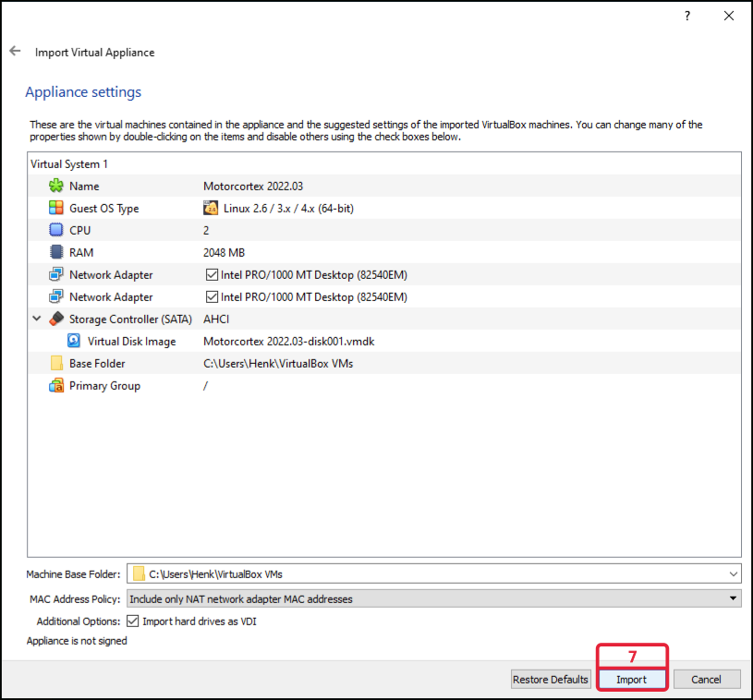The width and height of the screenshot is (753, 700).
Task: Click the Virtual Disk Image icon
Action: [74, 341]
